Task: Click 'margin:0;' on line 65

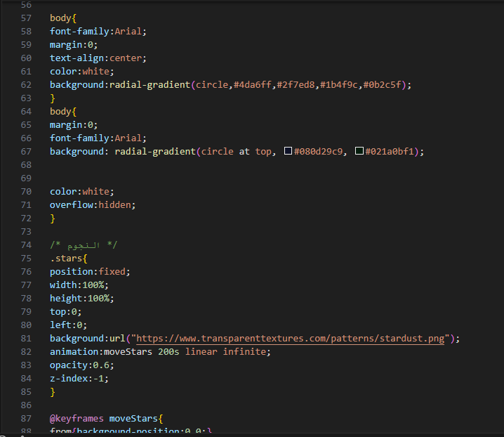Action: point(74,125)
